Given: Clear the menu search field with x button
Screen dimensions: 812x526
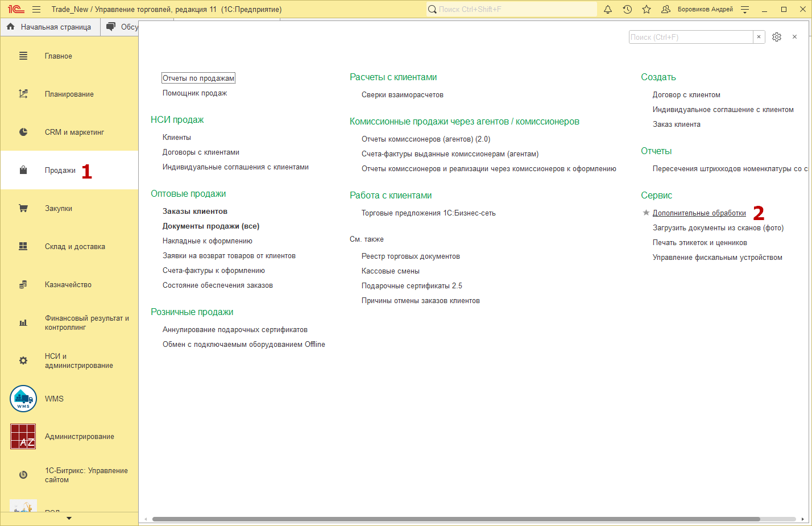Looking at the screenshot, I should tap(759, 37).
